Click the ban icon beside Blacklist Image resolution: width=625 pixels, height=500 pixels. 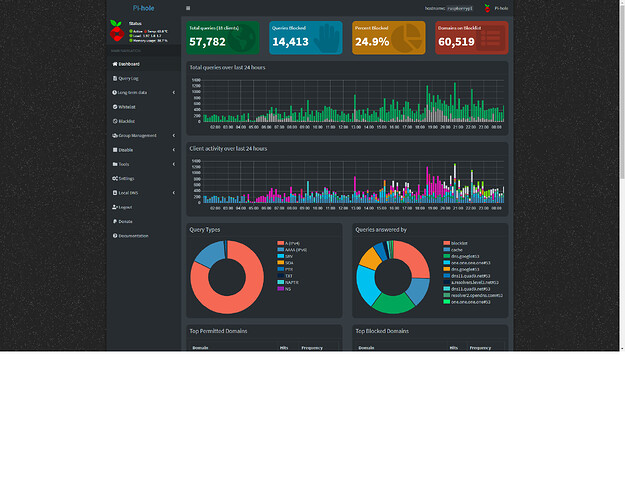pyautogui.click(x=115, y=121)
